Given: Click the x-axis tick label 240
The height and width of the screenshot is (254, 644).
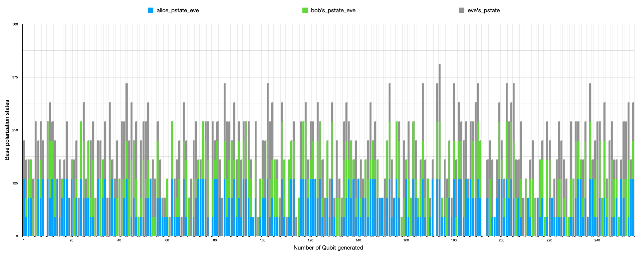Looking at the screenshot, I should coord(597,240).
